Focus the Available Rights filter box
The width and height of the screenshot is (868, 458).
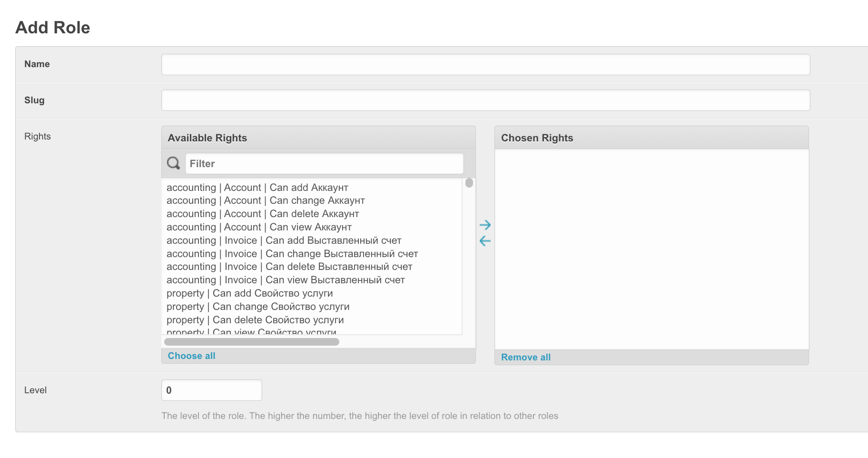pos(324,164)
